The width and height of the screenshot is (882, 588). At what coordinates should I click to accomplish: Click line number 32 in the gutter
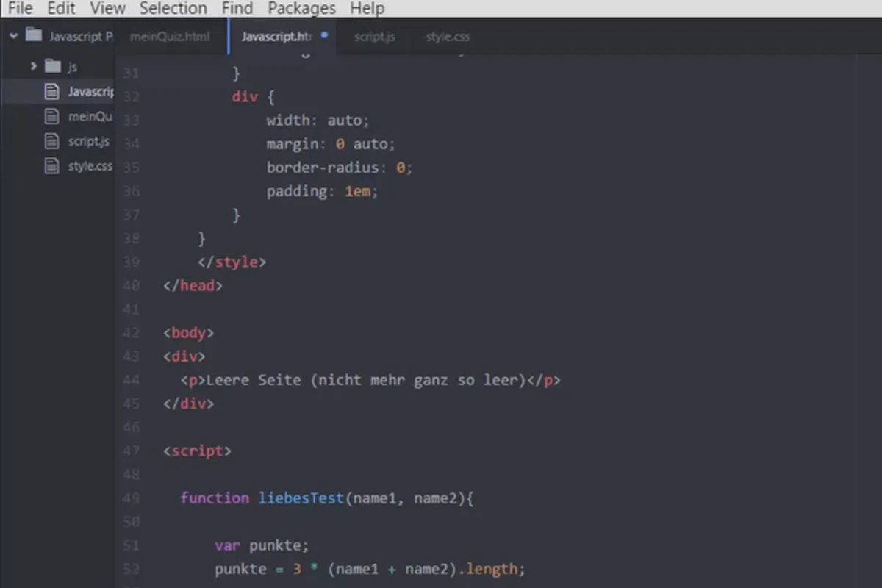pyautogui.click(x=131, y=96)
